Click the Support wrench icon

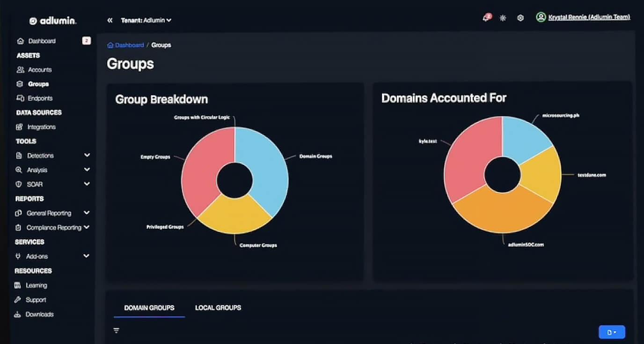pos(18,300)
